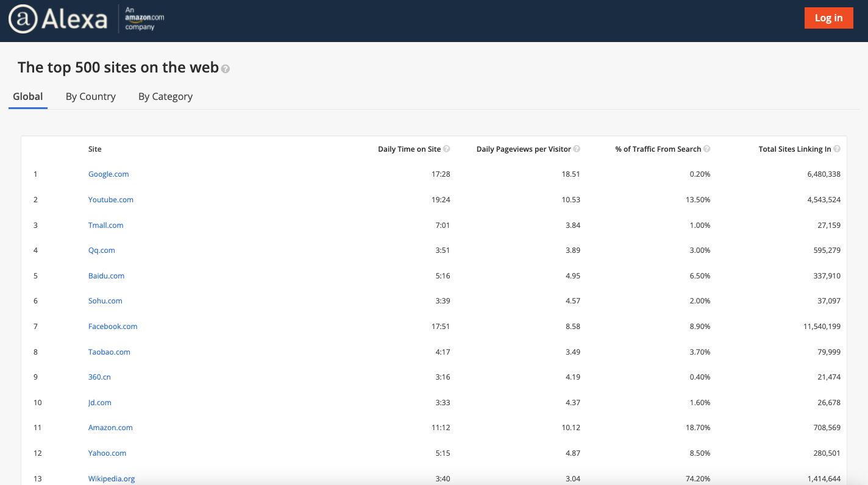This screenshot has height=485, width=868.
Task: Click the Log in button
Action: coord(828,18)
